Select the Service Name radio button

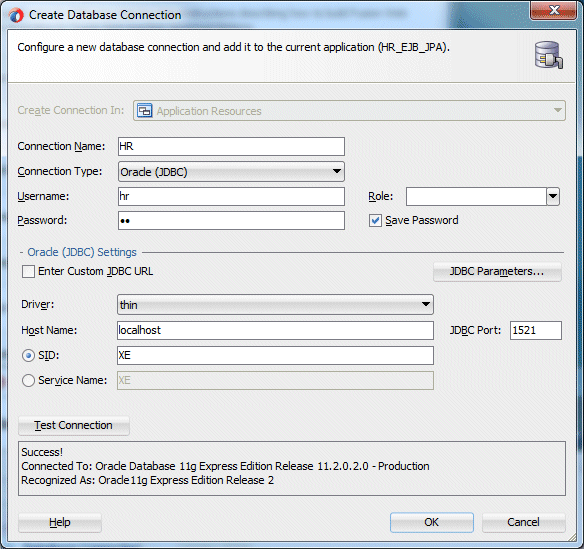point(28,381)
